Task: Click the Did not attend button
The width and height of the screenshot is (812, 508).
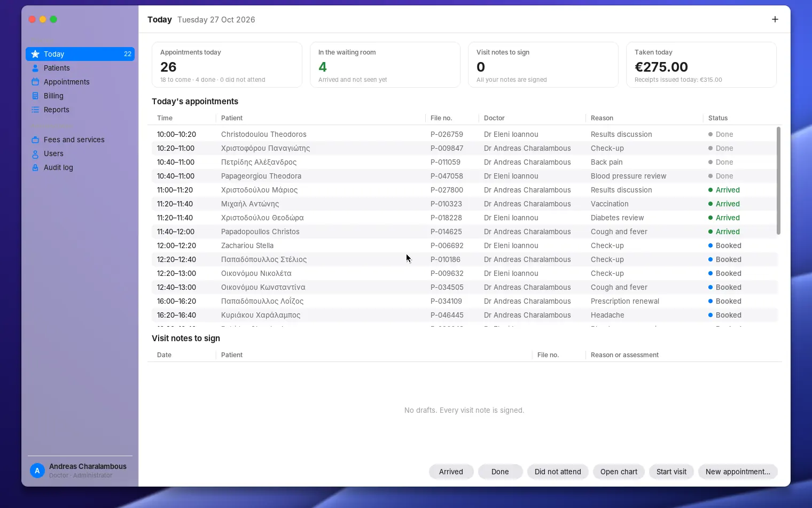Action: [x=558, y=472]
